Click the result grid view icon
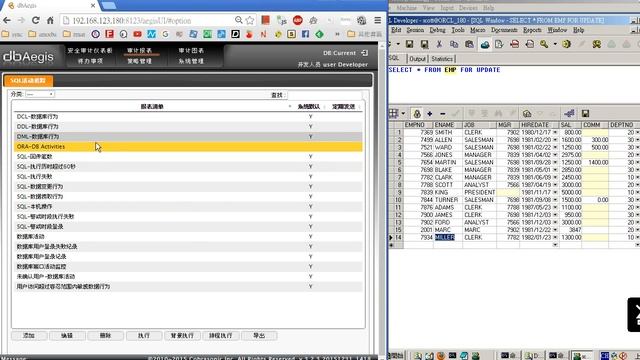This screenshot has width=640, height=360. [x=393, y=113]
